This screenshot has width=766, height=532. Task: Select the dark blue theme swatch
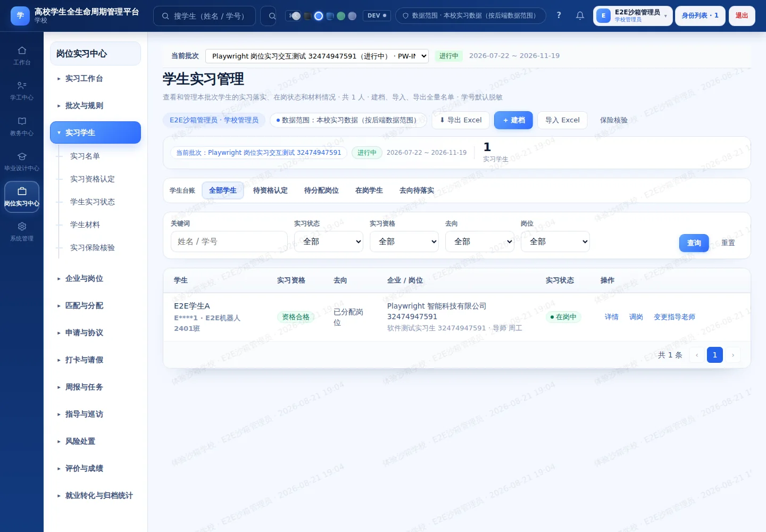[x=330, y=16]
